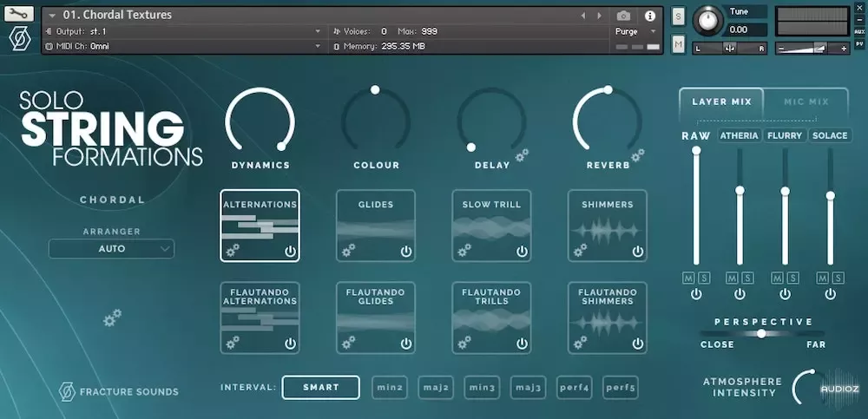Toggle the AUX button

click(859, 31)
